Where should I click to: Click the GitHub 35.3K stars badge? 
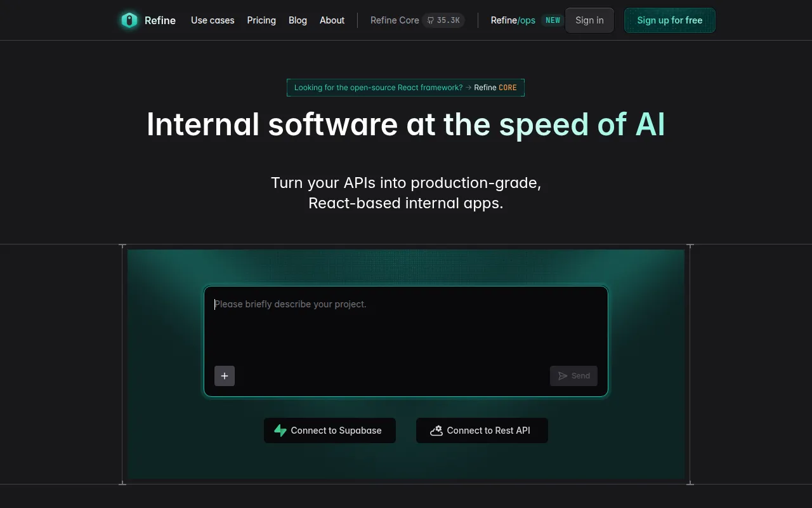443,20
